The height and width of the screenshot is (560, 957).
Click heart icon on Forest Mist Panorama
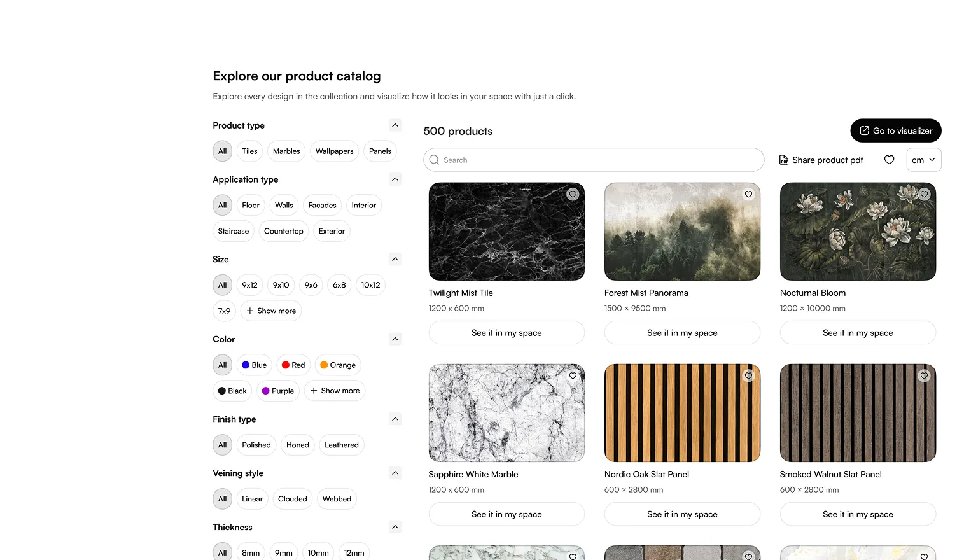pos(748,195)
